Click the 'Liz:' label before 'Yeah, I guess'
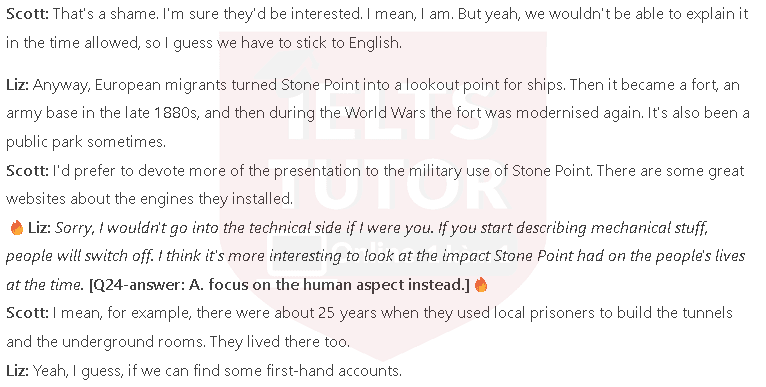This screenshot has height=387, width=766. click(x=18, y=371)
